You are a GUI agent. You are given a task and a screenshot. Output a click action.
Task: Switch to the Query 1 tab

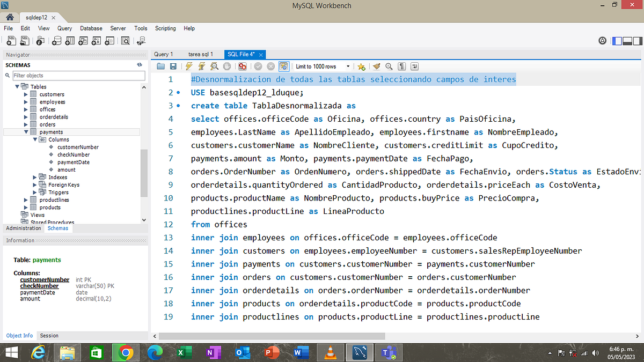point(163,54)
